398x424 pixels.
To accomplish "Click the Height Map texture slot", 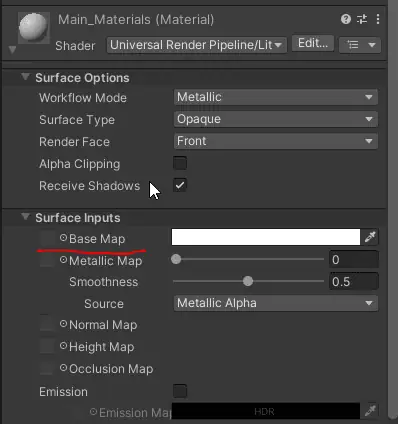I will (47, 346).
